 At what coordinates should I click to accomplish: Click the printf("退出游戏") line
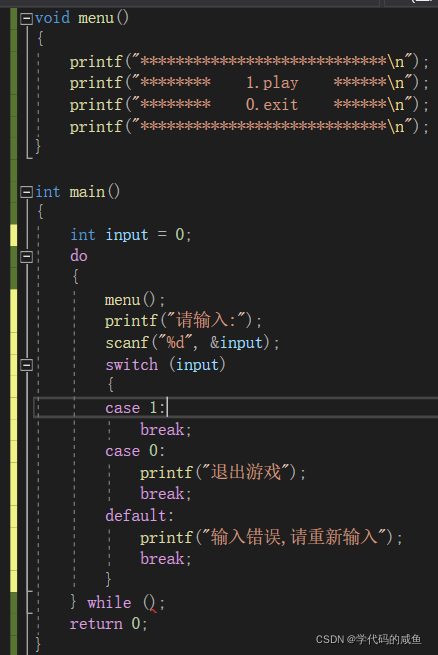click(223, 472)
